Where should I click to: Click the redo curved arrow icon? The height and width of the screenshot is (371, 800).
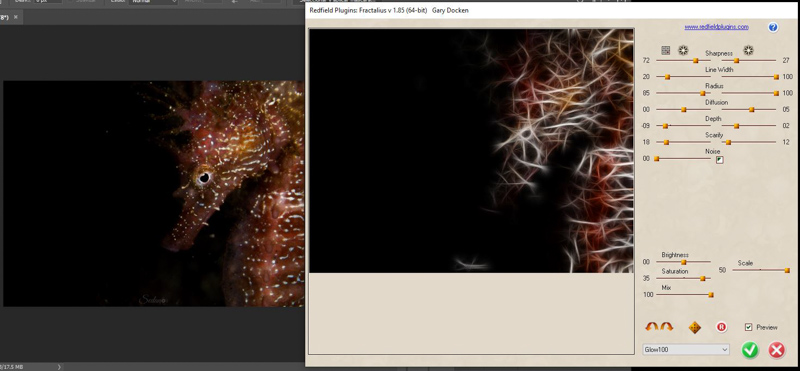tap(667, 327)
